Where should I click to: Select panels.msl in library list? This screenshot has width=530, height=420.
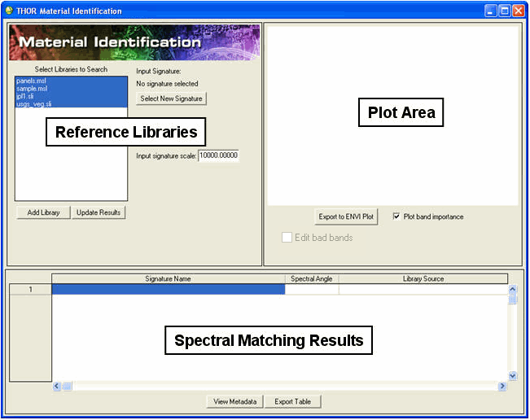pos(71,81)
